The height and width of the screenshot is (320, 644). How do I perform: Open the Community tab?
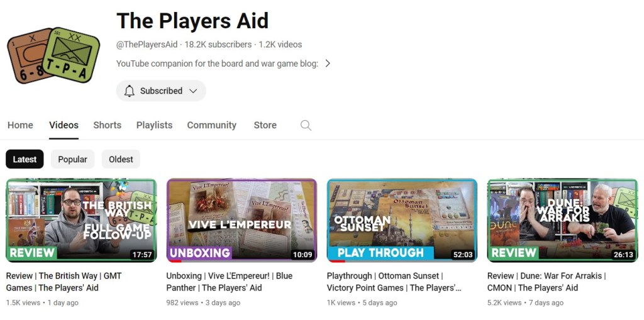click(x=211, y=125)
